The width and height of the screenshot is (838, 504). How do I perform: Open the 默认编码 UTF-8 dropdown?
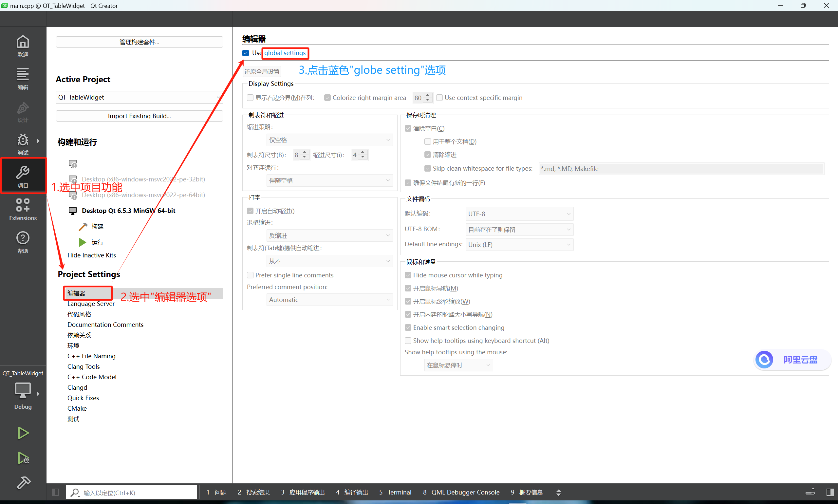click(519, 214)
